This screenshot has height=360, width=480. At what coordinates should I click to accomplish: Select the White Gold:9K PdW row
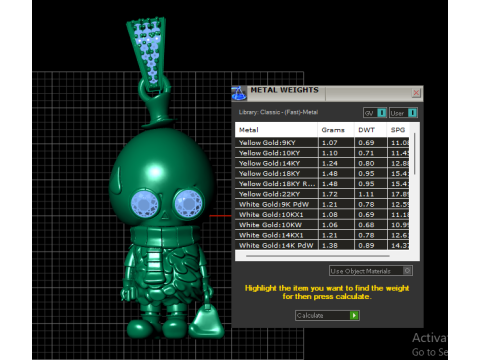[x=322, y=204]
